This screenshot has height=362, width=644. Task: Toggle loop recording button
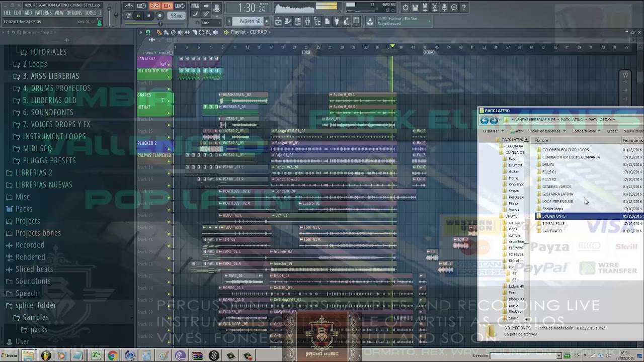[180, 6]
